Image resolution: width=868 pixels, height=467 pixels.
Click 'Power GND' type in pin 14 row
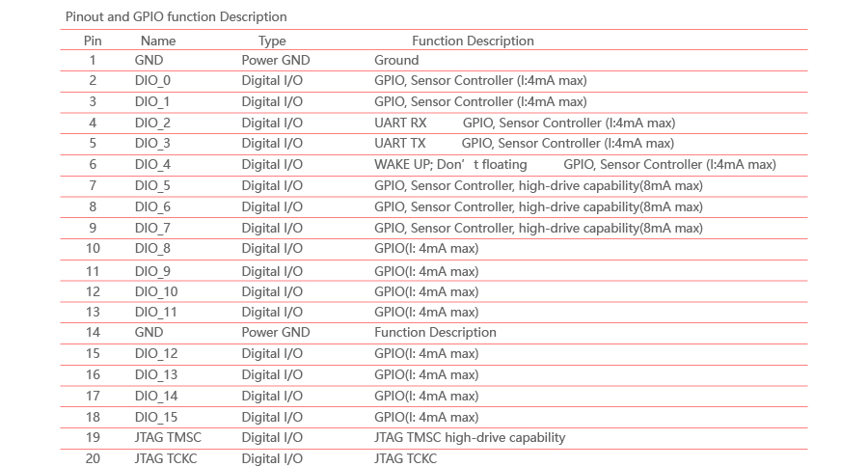click(276, 332)
